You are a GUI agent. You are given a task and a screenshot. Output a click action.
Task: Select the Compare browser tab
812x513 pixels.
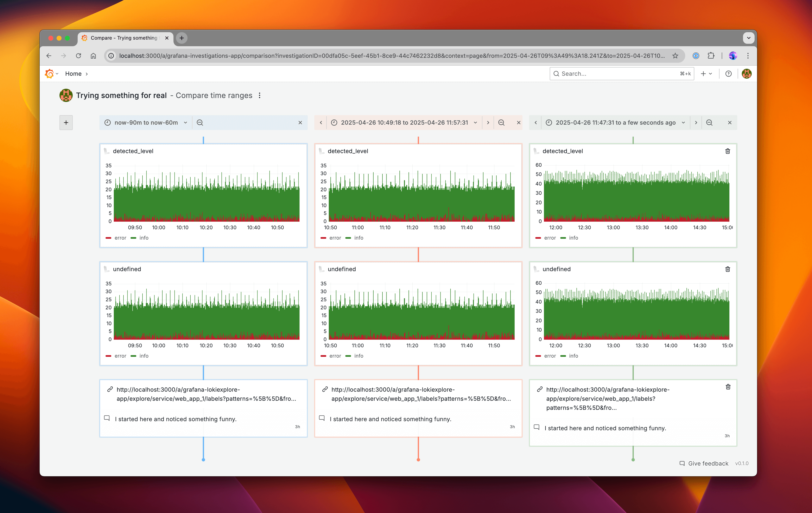(x=124, y=38)
